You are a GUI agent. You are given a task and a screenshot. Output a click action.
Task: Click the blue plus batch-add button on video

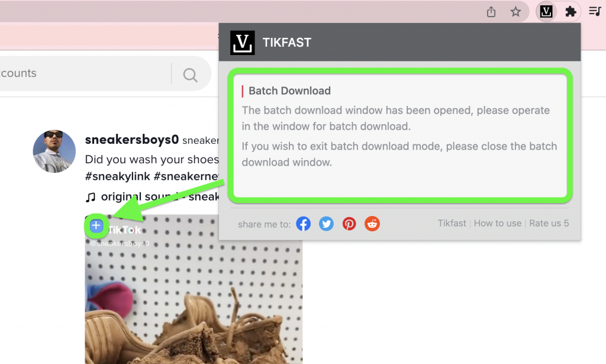pyautogui.click(x=96, y=226)
